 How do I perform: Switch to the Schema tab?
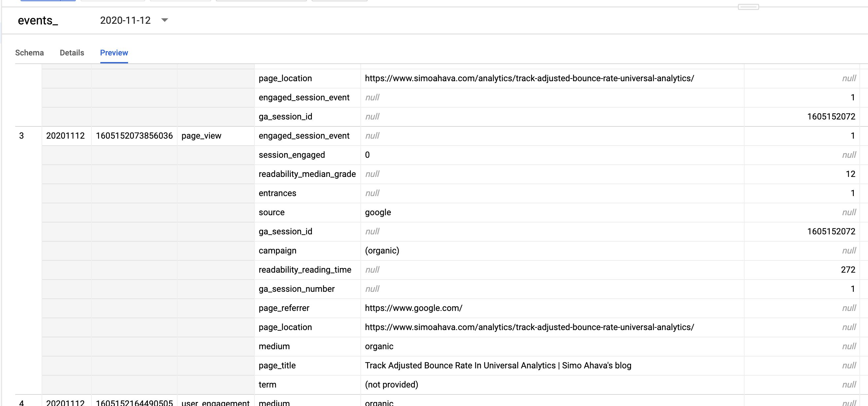(x=29, y=53)
